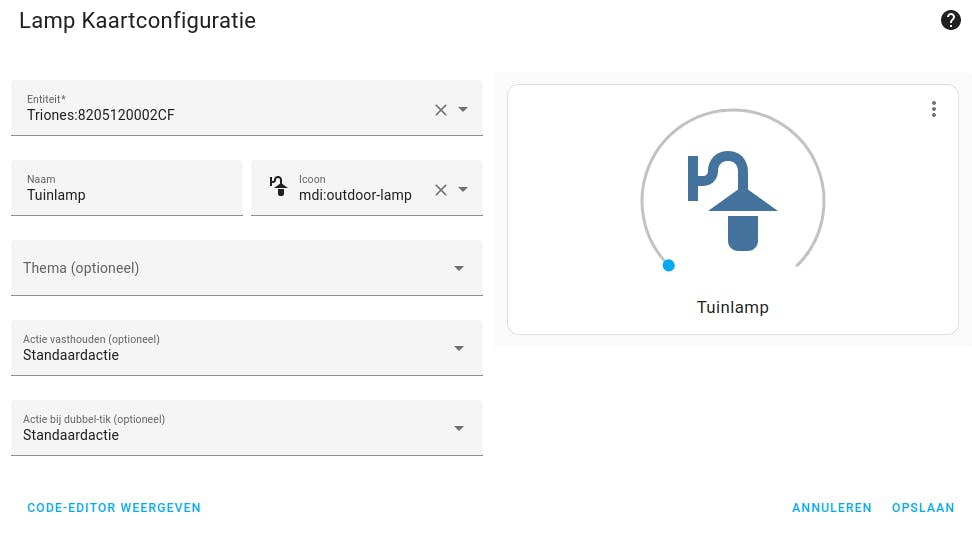Open the three-dot menu on the preview card
The width and height of the screenshot is (972, 538).
point(933,109)
